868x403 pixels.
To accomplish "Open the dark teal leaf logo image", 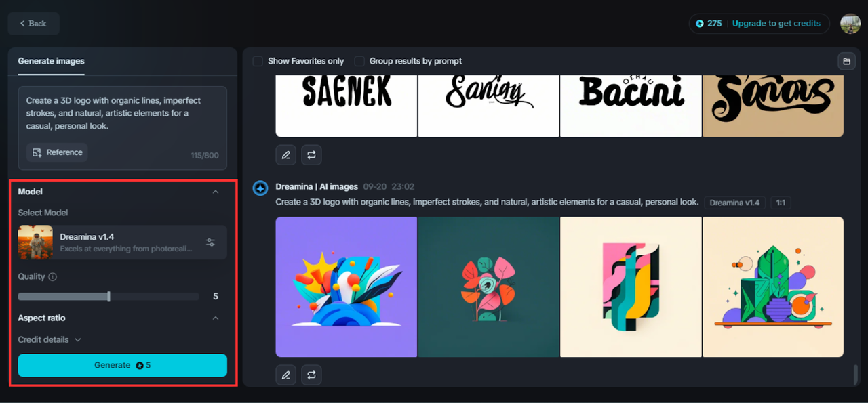I will click(488, 287).
